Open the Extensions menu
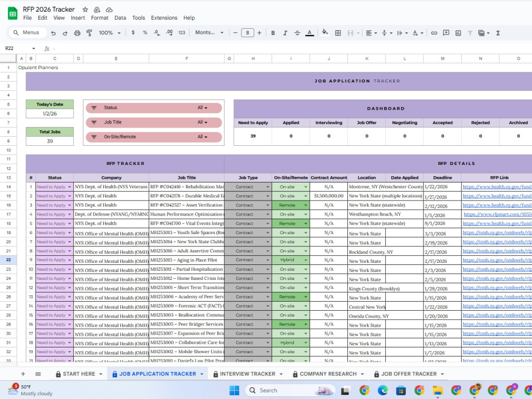532x399 pixels. point(164,18)
